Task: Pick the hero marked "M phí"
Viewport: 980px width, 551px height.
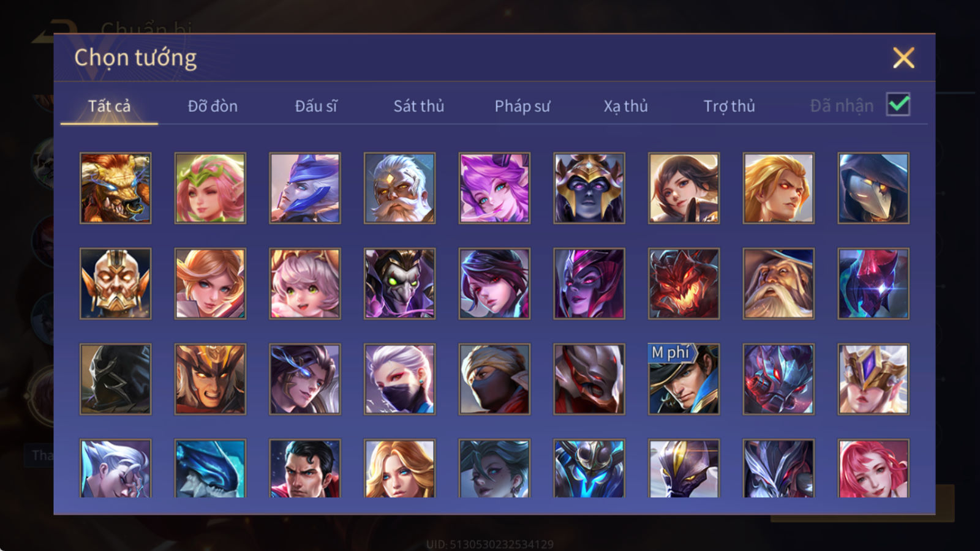Action: click(x=684, y=379)
